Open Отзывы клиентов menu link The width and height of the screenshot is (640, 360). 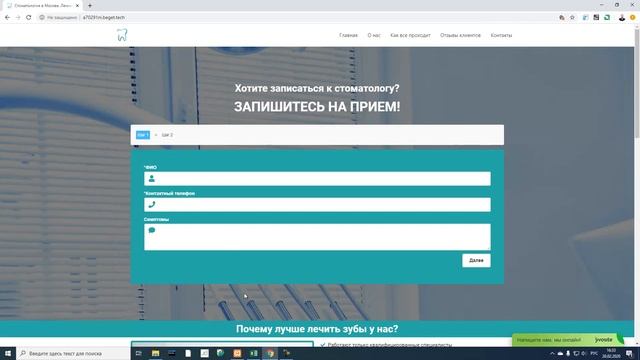click(460, 36)
